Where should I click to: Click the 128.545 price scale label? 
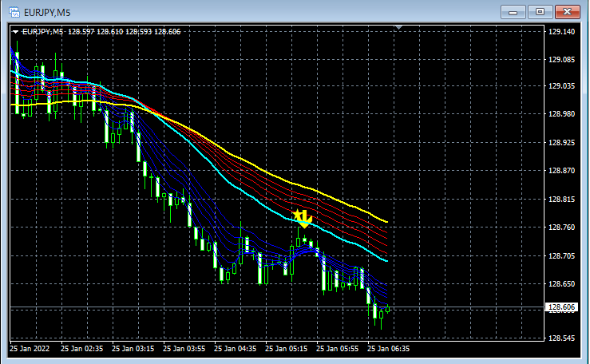coord(561,338)
